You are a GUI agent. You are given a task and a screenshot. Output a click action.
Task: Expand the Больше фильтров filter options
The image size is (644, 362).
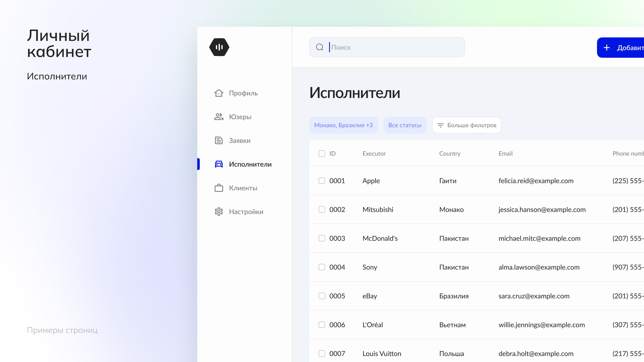click(467, 125)
